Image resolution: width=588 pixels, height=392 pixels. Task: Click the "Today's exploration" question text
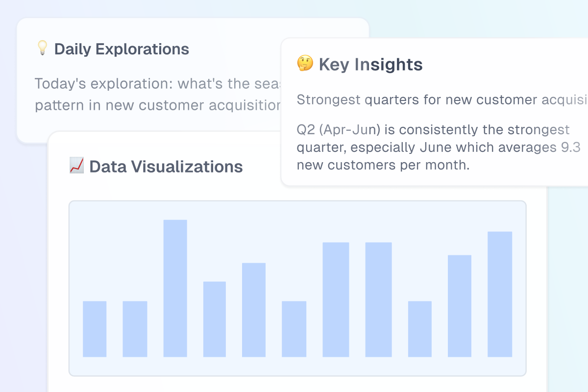[157, 94]
